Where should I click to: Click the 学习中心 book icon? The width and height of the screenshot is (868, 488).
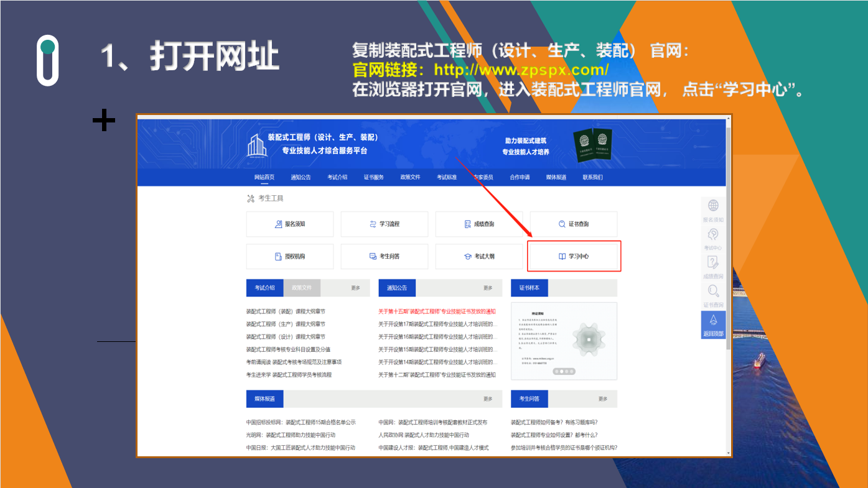pyautogui.click(x=562, y=256)
